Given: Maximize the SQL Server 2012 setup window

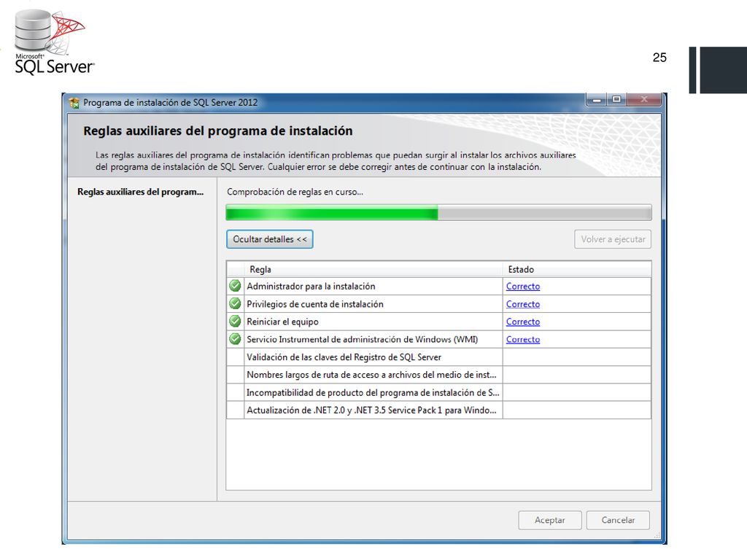Looking at the screenshot, I should [x=616, y=99].
